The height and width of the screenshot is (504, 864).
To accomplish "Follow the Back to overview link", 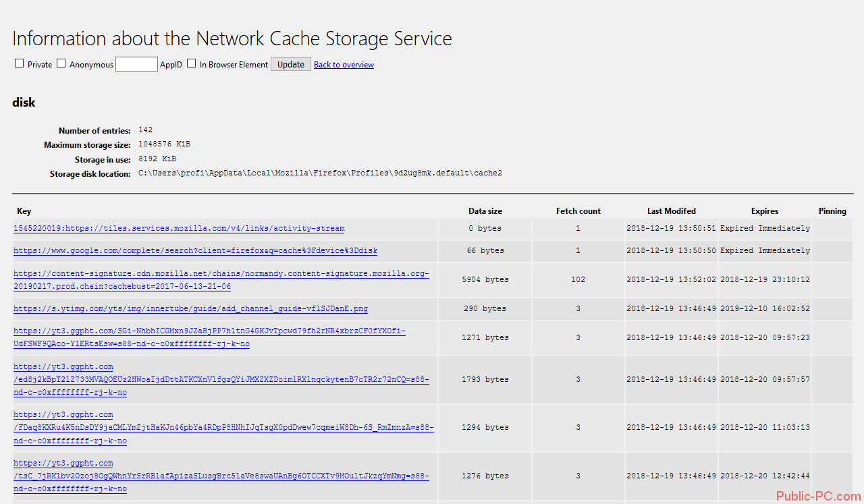I will point(344,65).
